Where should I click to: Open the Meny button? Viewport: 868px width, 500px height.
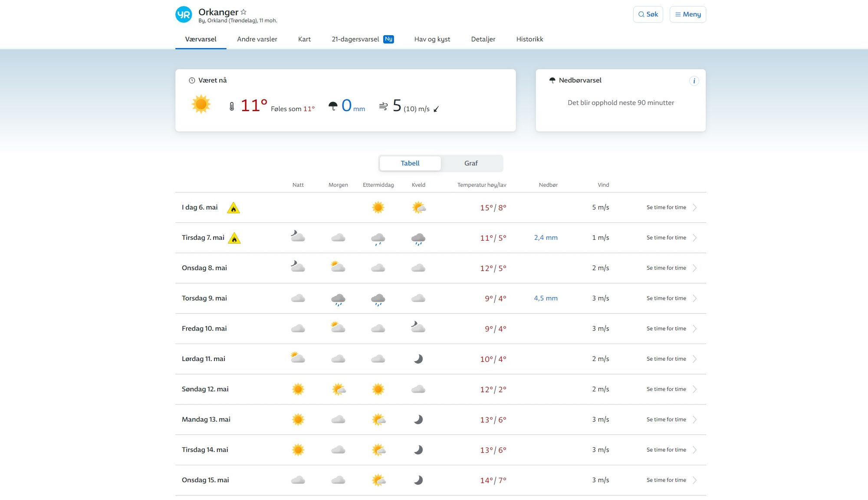coord(687,14)
